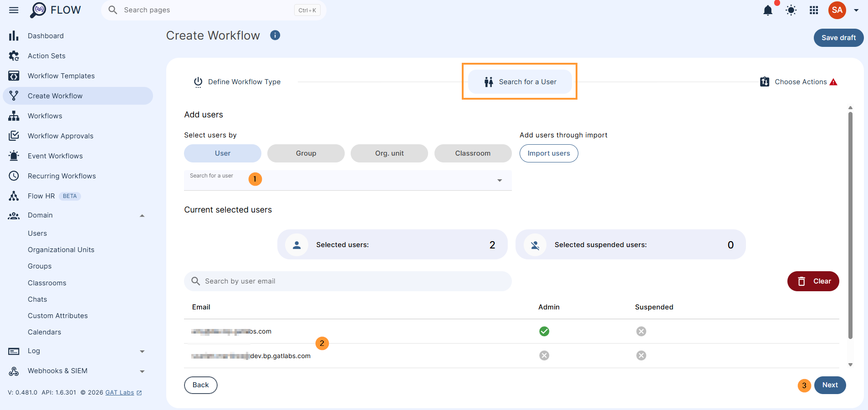
Task: Go to Choose Actions step
Action: 799,82
